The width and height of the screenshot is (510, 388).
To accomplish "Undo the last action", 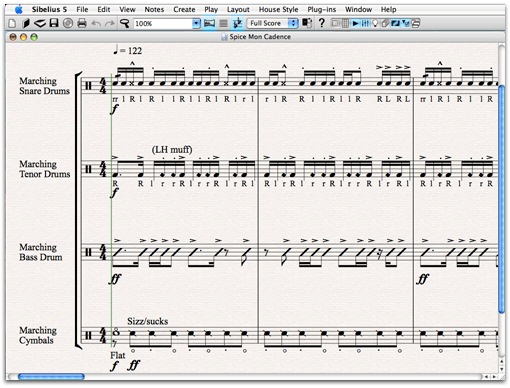I will [x=96, y=23].
